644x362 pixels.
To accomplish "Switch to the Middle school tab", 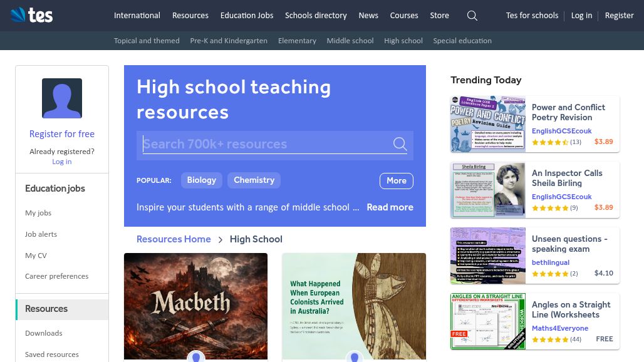I will 350,41.
